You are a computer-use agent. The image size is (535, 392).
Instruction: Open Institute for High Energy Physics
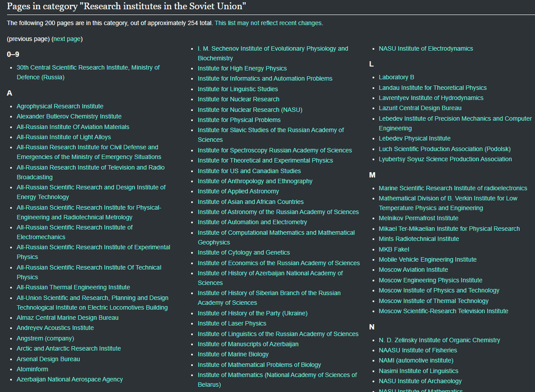click(242, 68)
